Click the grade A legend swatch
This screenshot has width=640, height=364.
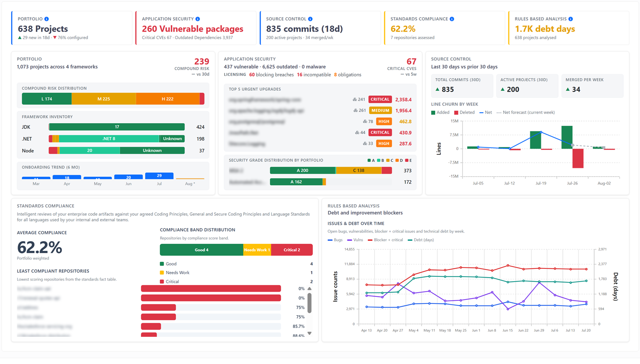pos(369,161)
